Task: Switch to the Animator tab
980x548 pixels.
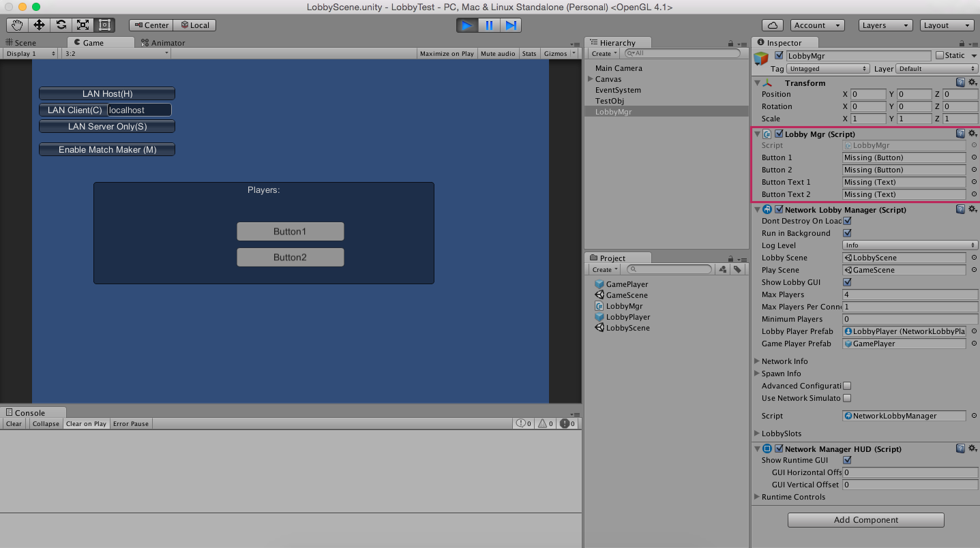Action: click(163, 42)
